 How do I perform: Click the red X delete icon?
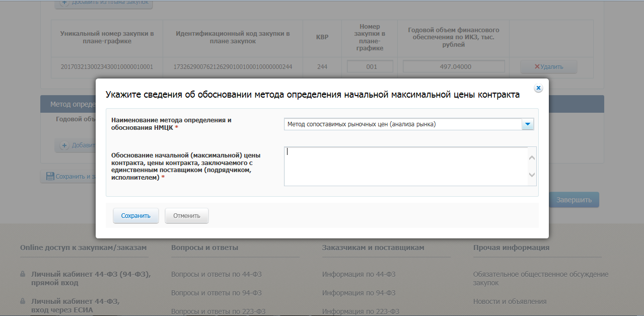pyautogui.click(x=537, y=67)
